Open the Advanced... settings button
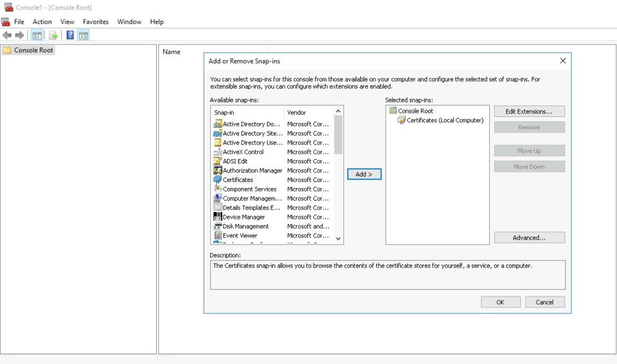The image size is (617, 364). (529, 238)
